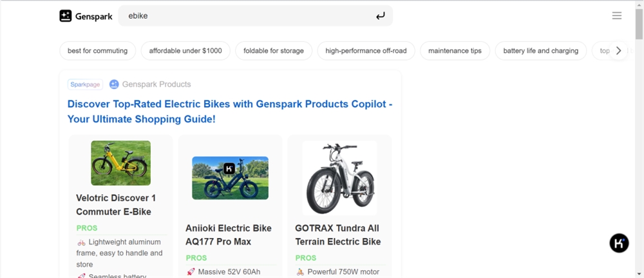Image resolution: width=644 pixels, height=278 pixels.
Task: Select the "affordable under $1000" chip
Action: point(185,51)
